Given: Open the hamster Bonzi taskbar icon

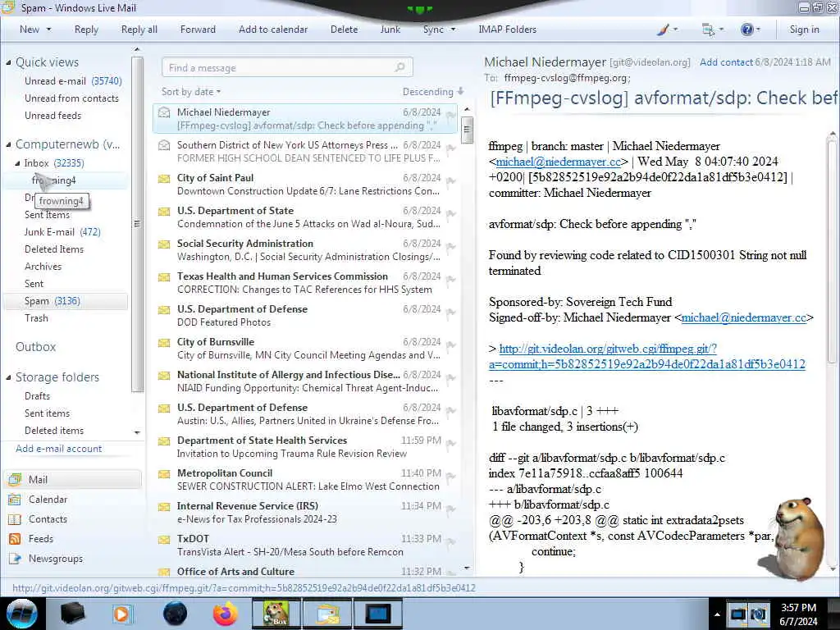Looking at the screenshot, I should coord(276,614).
